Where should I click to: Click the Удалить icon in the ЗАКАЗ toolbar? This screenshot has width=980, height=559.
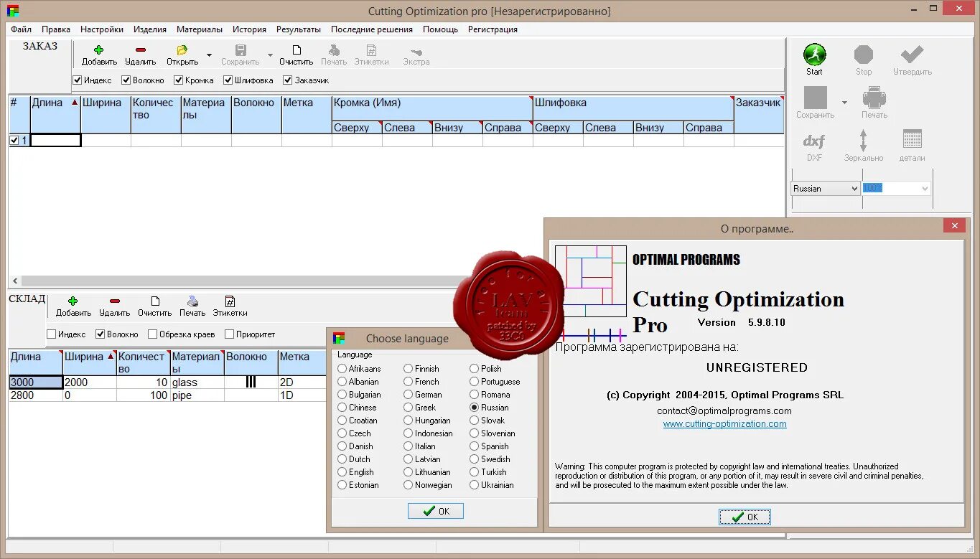click(x=140, y=50)
